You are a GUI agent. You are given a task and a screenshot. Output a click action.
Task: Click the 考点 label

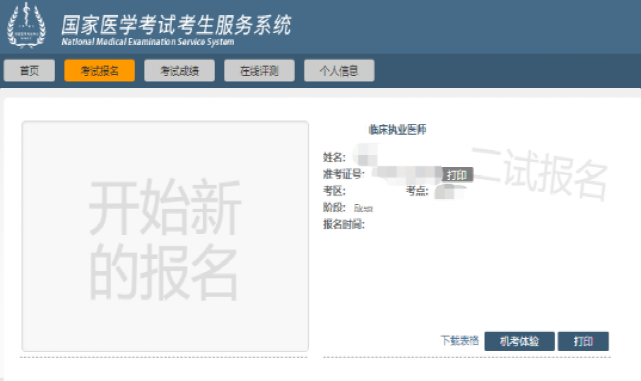[417, 191]
